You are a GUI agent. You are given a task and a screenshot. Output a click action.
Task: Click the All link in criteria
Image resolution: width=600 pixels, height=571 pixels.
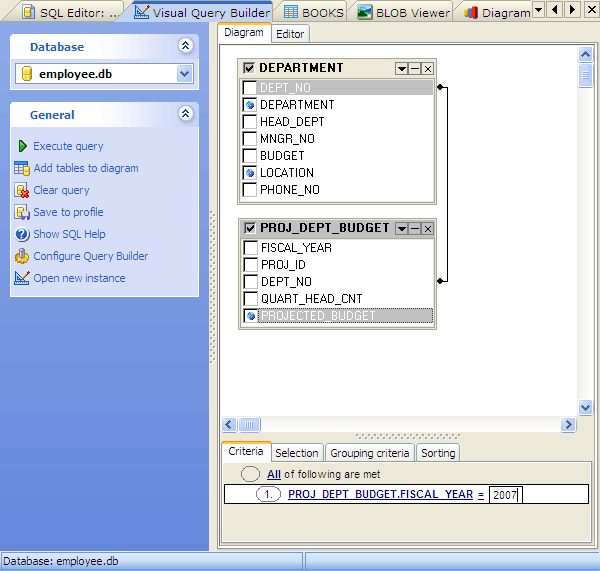pos(274,474)
